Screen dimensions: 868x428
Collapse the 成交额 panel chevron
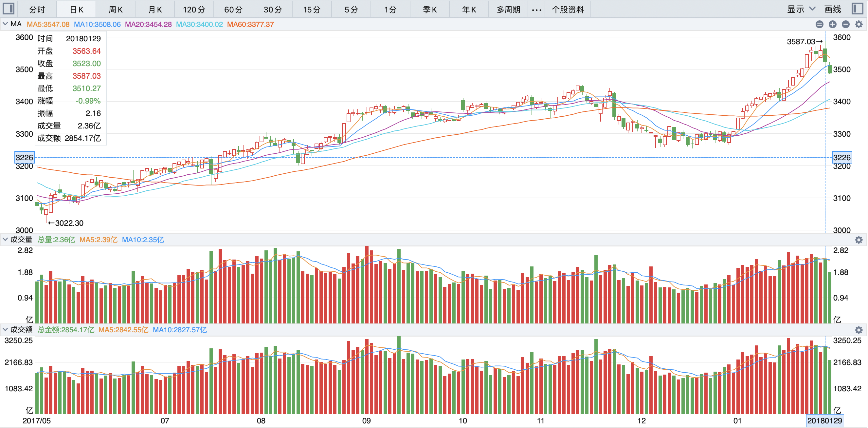[5, 329]
